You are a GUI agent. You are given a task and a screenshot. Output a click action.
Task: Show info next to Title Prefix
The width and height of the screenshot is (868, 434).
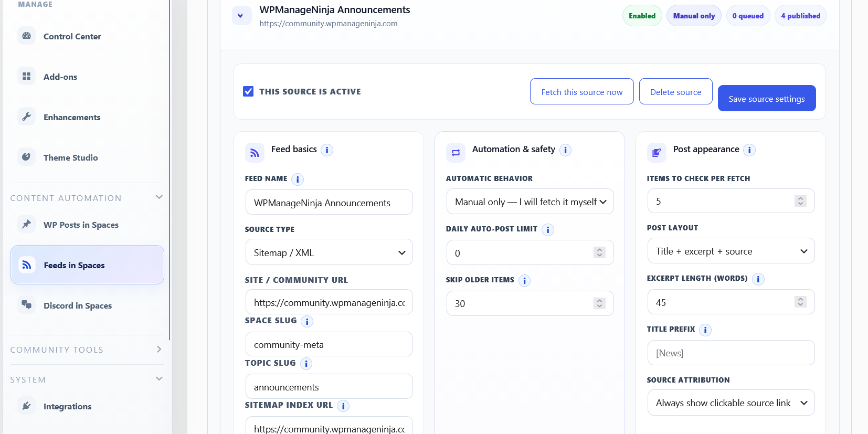tap(705, 330)
